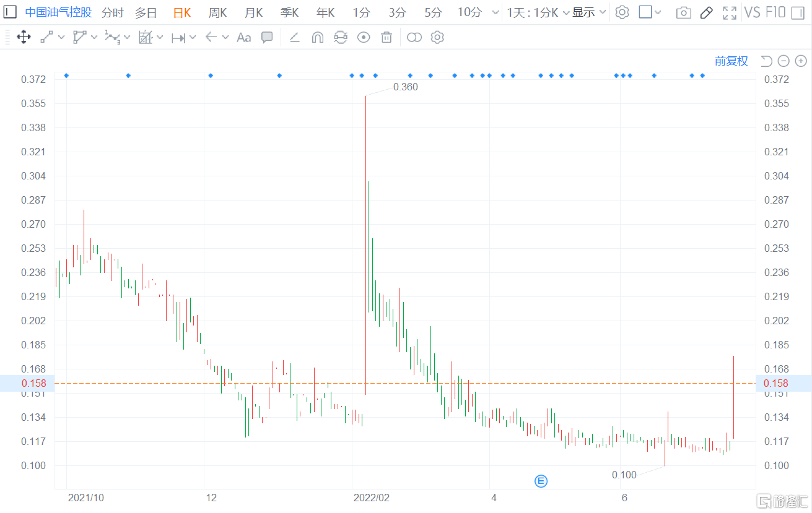Click the 前复权 adjustment link
The width and height of the screenshot is (812, 513).
(x=731, y=61)
